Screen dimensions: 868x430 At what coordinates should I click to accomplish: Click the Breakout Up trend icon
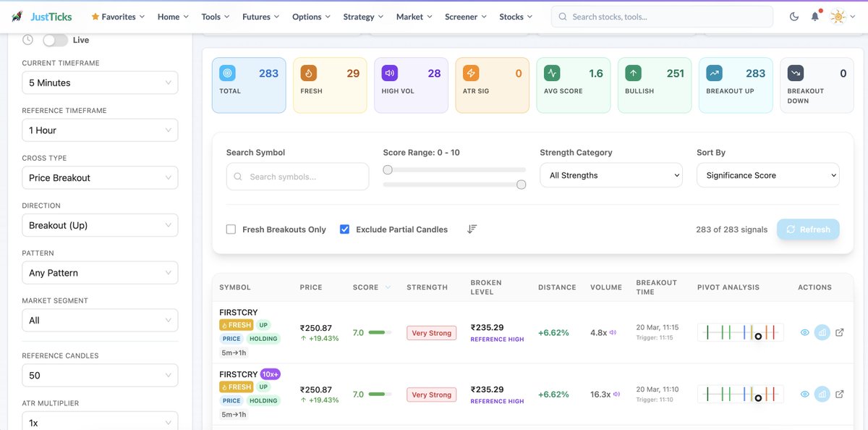coord(714,73)
